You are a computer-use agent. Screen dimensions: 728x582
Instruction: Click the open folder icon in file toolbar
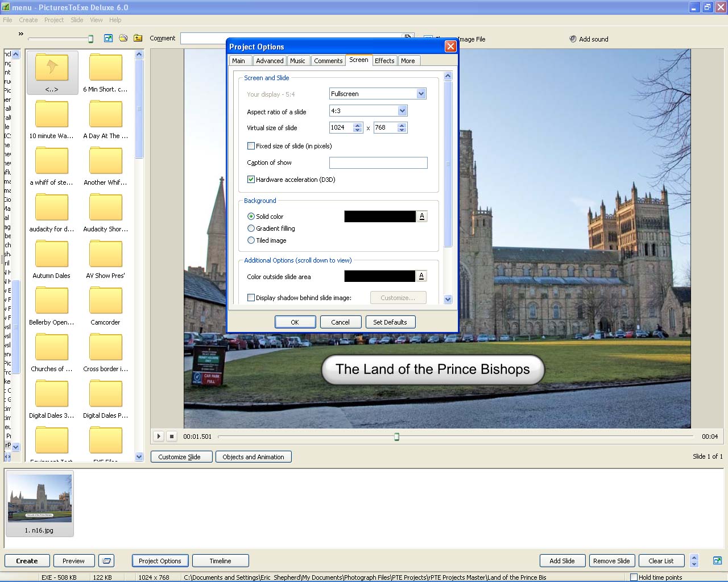[x=123, y=39]
